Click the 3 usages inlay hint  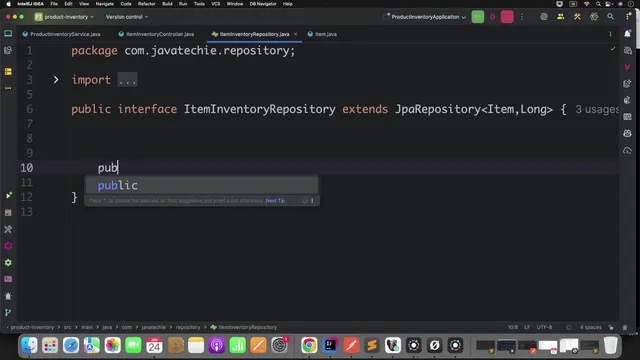(x=597, y=109)
